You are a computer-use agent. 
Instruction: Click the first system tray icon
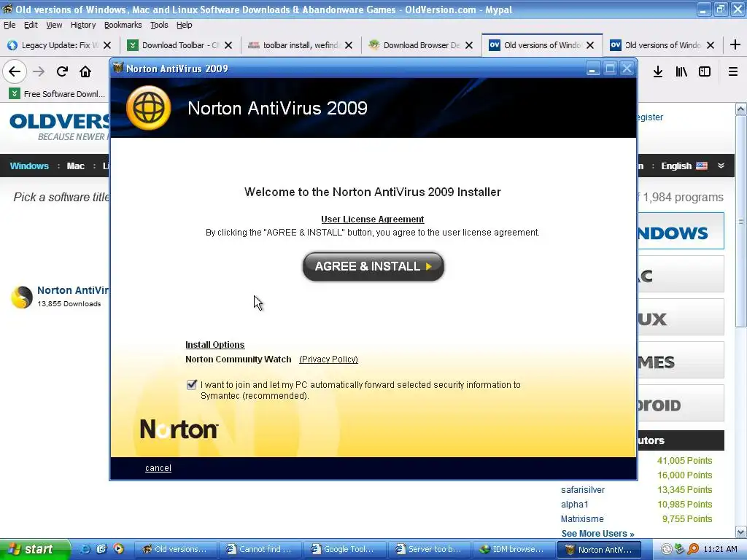(x=667, y=549)
